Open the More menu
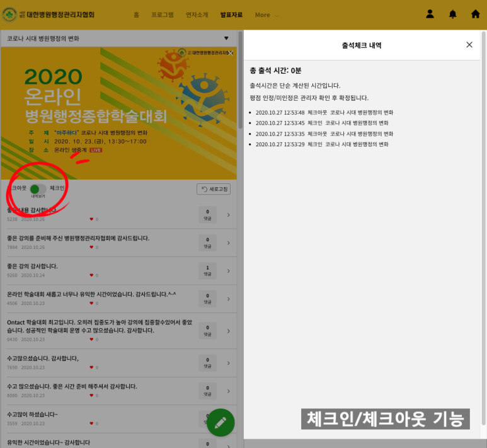This screenshot has width=487, height=448. coord(266,15)
